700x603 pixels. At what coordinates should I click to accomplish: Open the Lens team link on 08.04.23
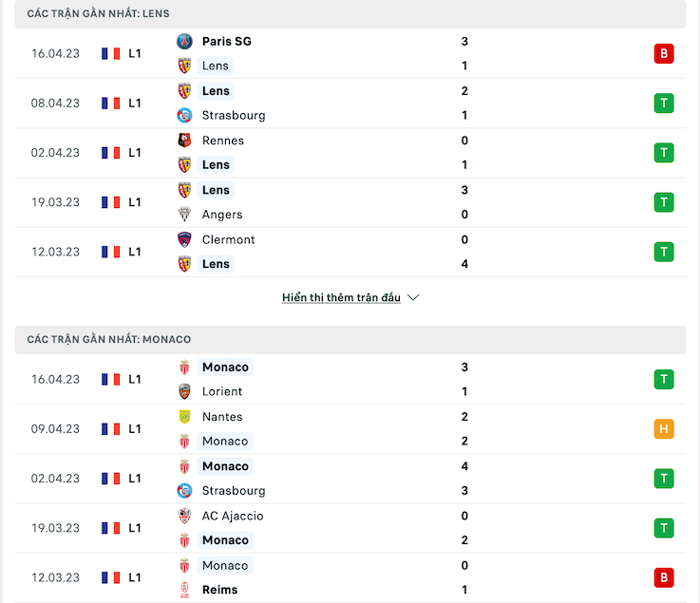tap(216, 91)
